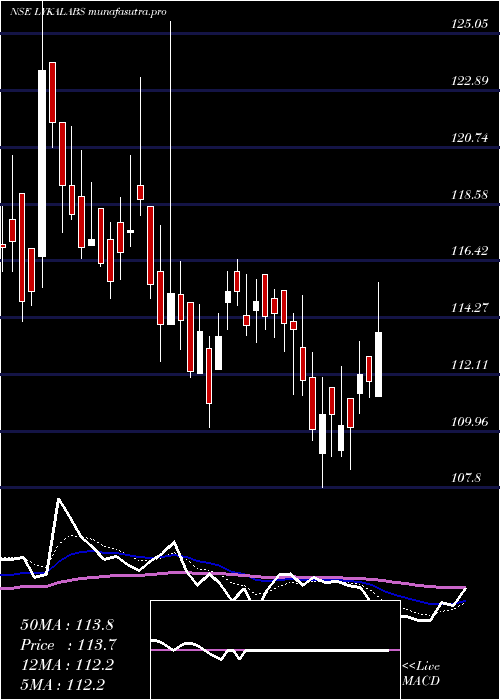Click the 116.42 price axis label
Image resolution: width=500 pixels, height=700 pixels.
coord(469,251)
